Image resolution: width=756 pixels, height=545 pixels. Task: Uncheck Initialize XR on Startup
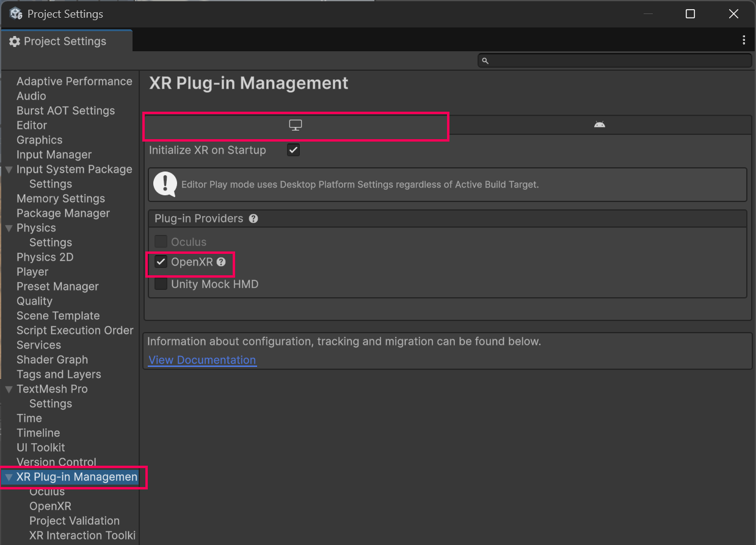tap(294, 150)
